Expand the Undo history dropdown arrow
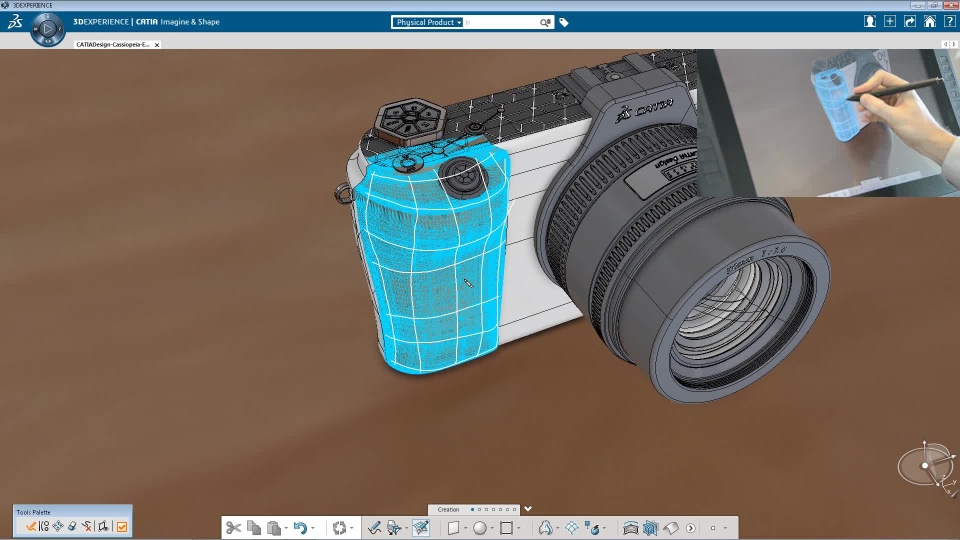This screenshot has width=960, height=540. click(313, 528)
